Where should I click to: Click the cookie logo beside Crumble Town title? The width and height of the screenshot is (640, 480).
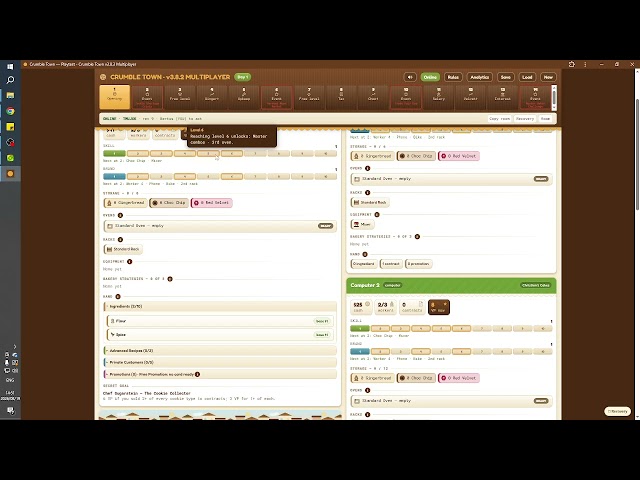[103, 77]
